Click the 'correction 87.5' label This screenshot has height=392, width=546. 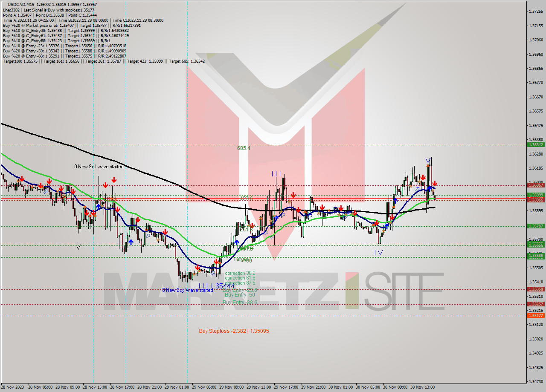pos(240,283)
